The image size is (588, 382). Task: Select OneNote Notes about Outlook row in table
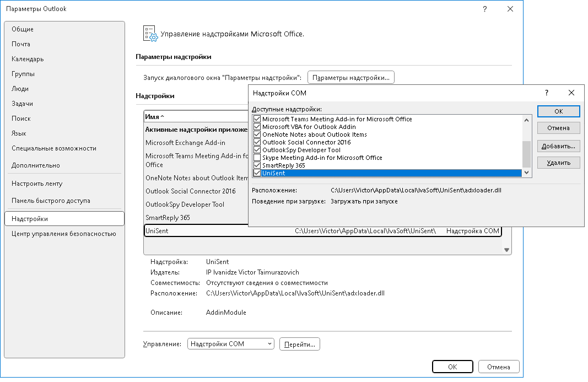tap(197, 178)
